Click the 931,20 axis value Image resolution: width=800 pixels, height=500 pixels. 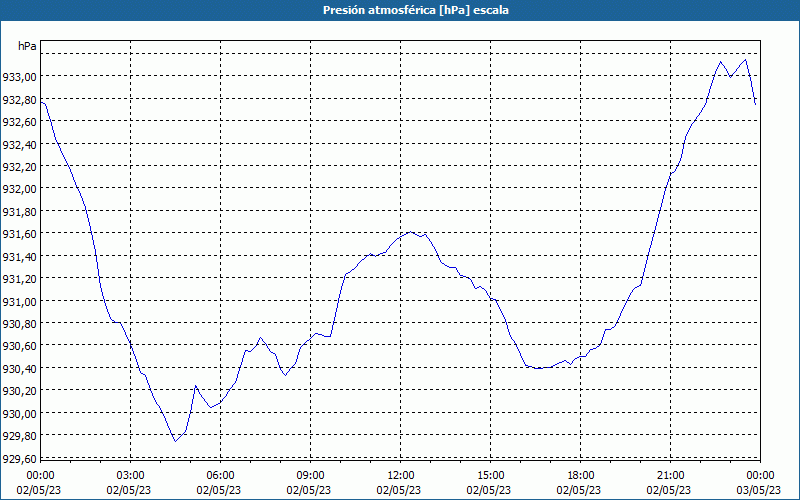(x=19, y=279)
